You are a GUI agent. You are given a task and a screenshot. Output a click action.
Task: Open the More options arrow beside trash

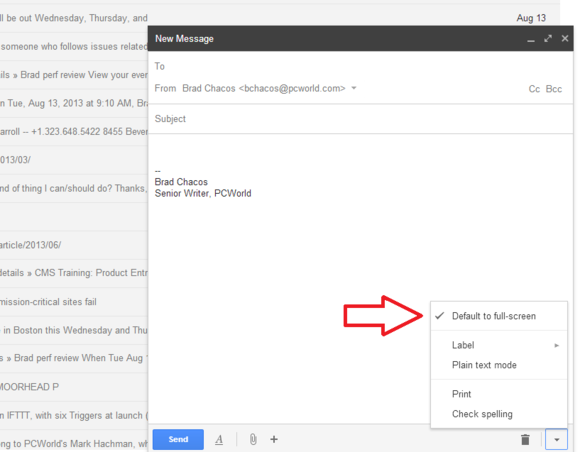coord(556,439)
